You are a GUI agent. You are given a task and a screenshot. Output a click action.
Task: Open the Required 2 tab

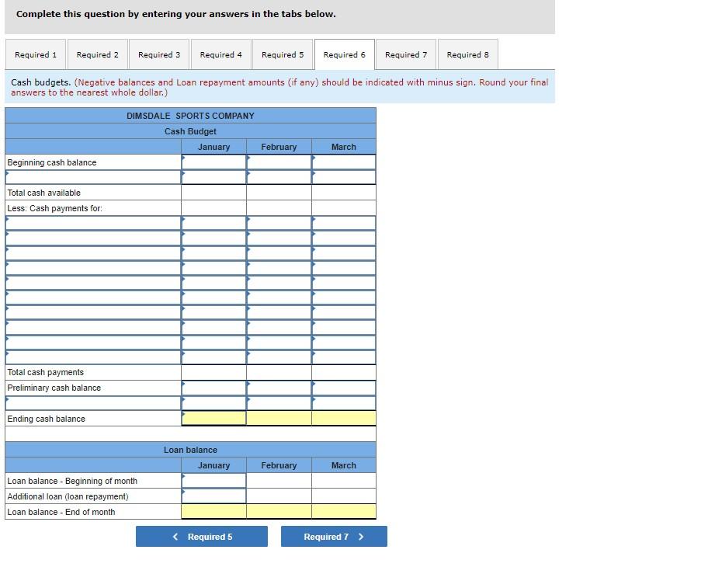97,54
